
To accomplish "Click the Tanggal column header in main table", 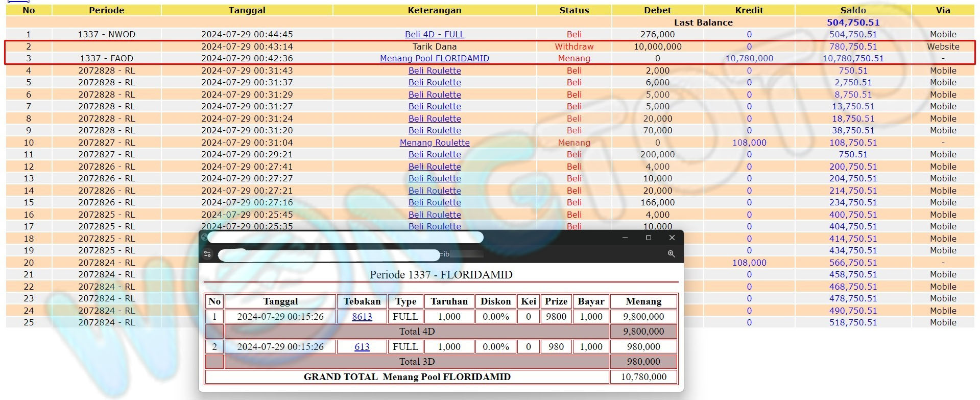I will click(x=247, y=10).
